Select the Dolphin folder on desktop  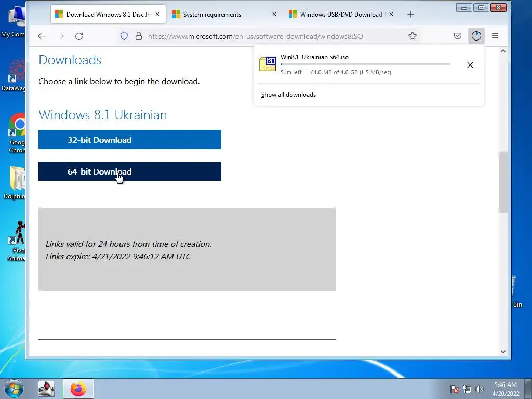point(15,182)
